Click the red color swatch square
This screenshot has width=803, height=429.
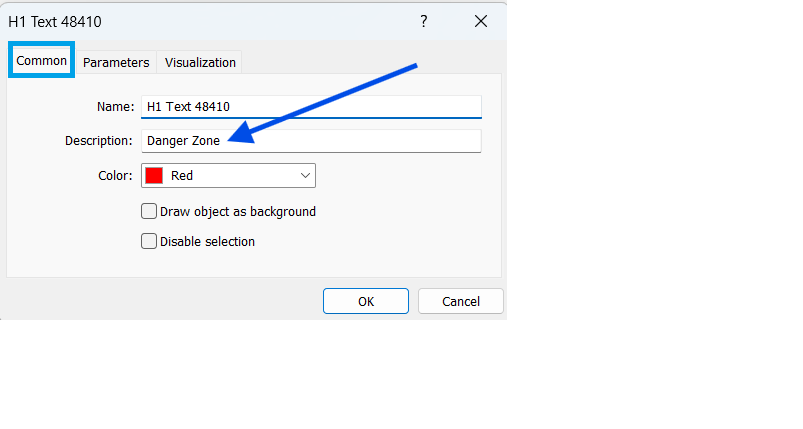(154, 176)
